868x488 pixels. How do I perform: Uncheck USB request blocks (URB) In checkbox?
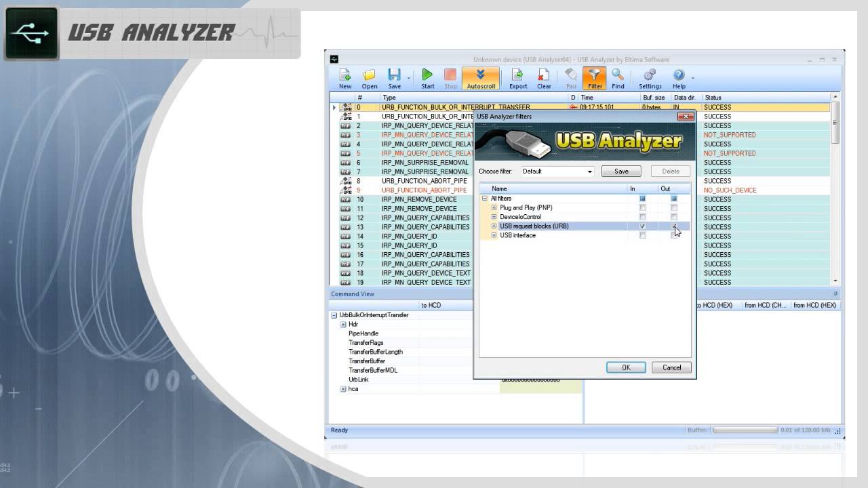click(x=643, y=226)
